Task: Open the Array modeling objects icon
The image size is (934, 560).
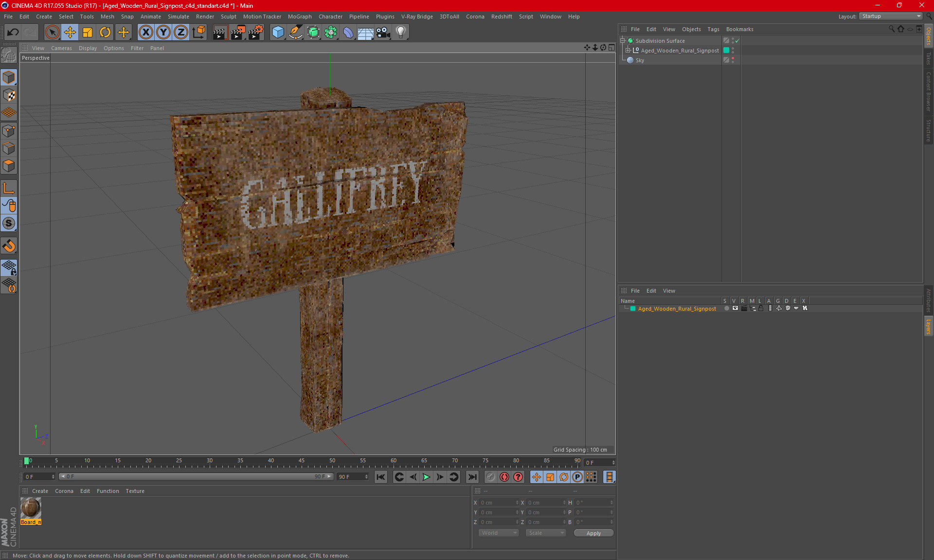Action: coord(331,33)
